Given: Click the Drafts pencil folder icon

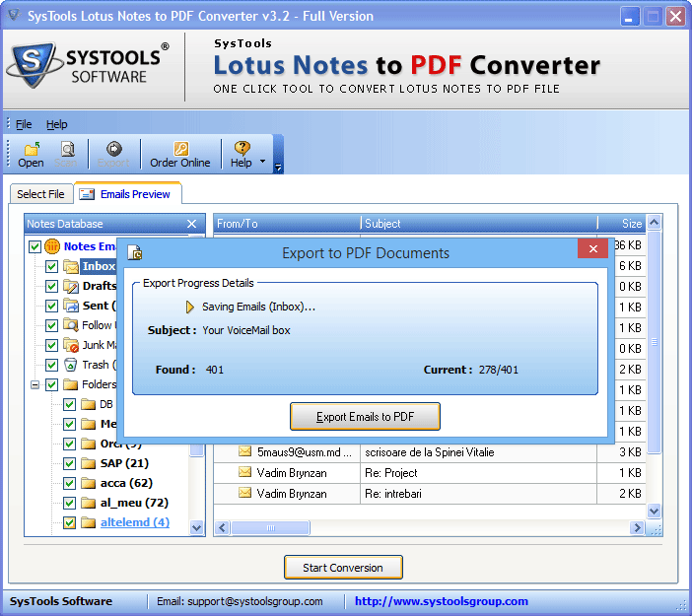Looking at the screenshot, I should (x=71, y=286).
